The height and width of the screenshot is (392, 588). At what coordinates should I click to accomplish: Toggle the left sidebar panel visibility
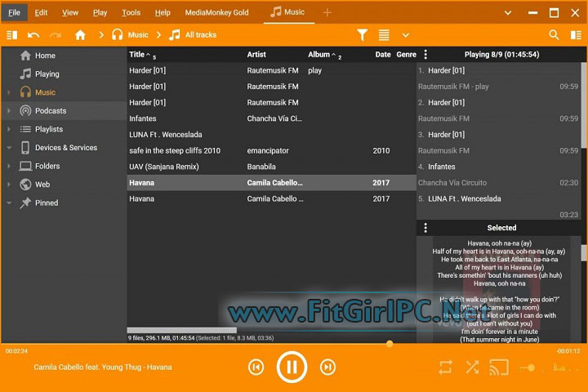[11, 35]
